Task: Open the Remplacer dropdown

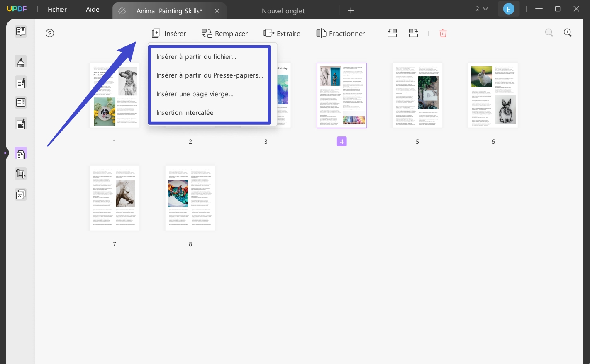Action: pos(224,34)
